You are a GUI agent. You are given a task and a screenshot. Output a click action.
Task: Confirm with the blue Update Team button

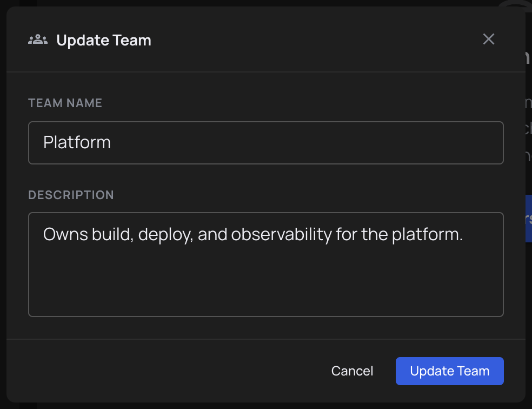coord(450,371)
